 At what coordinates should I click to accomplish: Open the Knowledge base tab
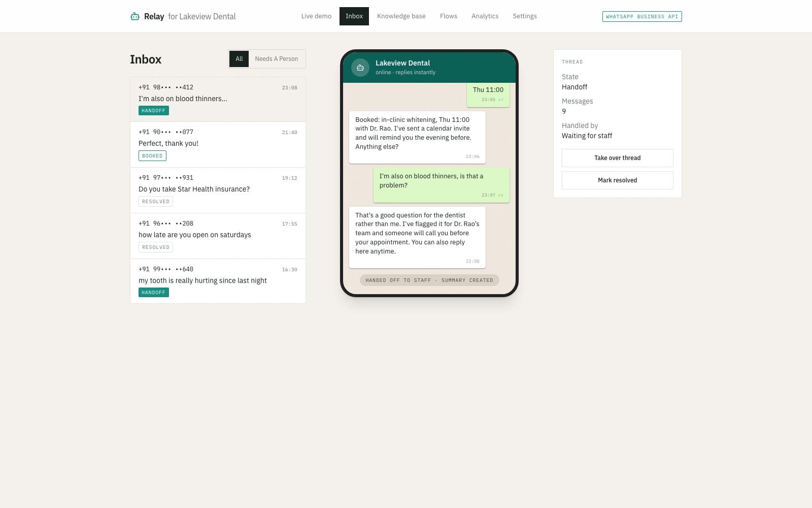(x=401, y=16)
